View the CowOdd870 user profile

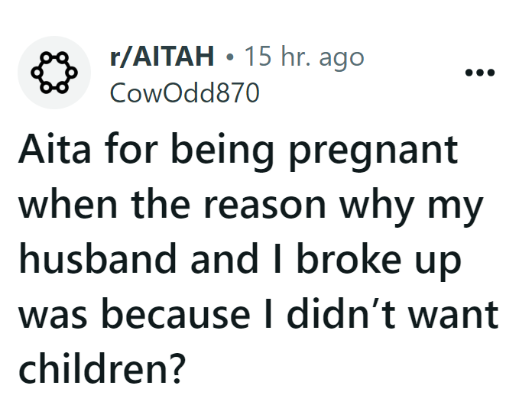185,92
